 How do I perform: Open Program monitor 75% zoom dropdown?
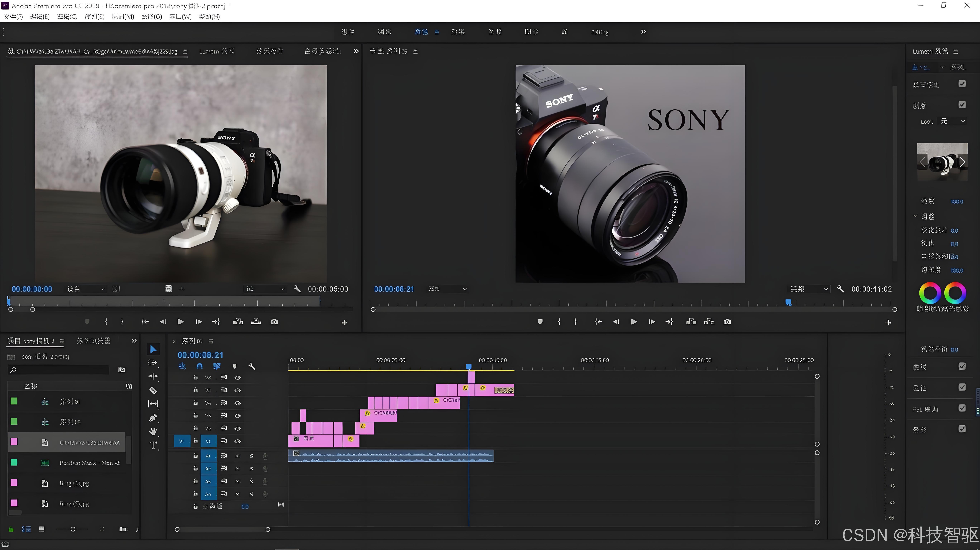pyautogui.click(x=447, y=289)
